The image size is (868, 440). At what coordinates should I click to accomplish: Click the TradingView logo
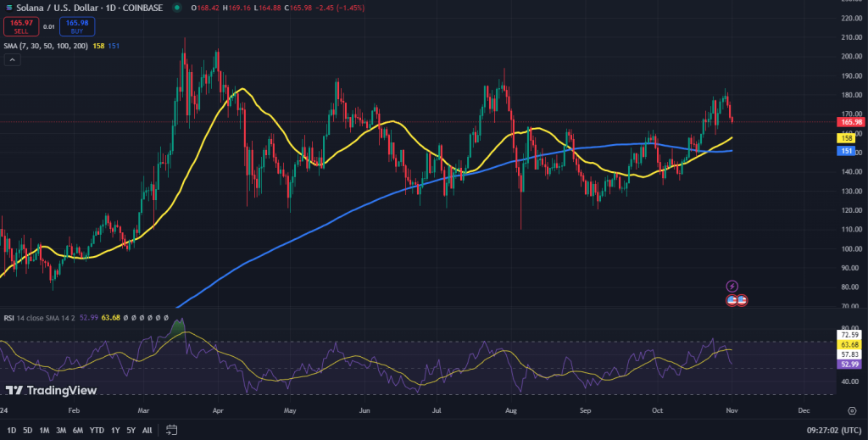coord(52,390)
